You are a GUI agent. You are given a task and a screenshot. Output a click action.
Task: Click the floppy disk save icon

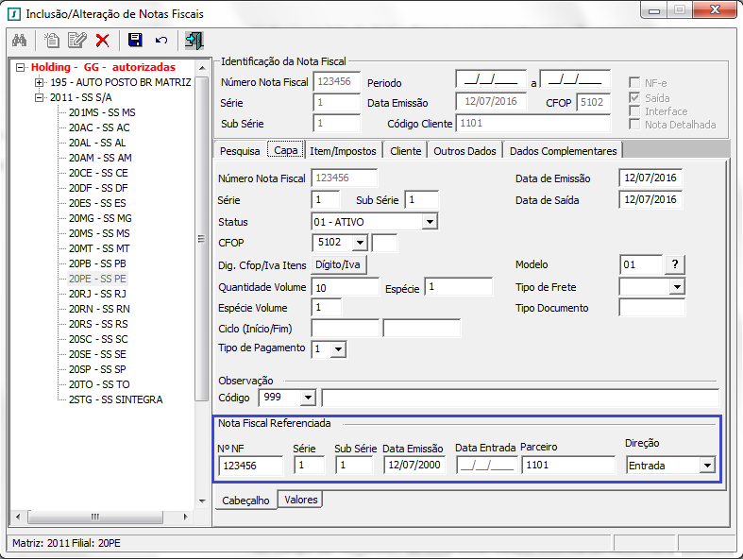click(x=135, y=41)
